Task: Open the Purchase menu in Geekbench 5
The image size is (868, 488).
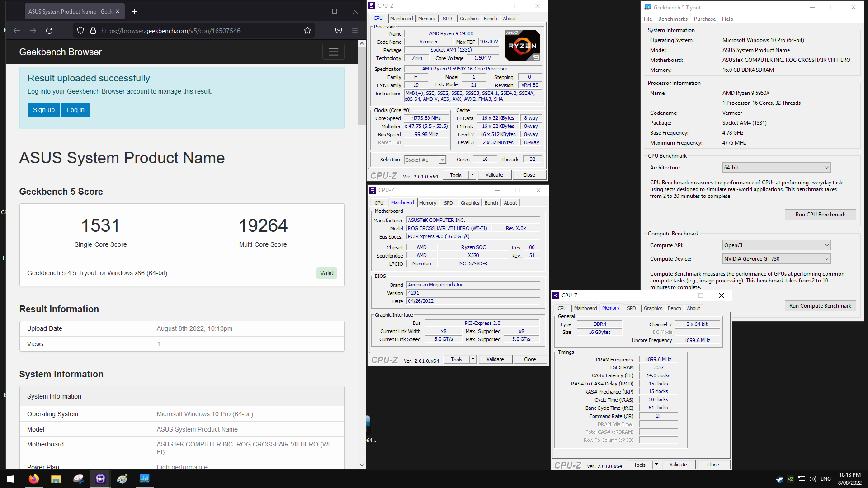Action: (705, 19)
